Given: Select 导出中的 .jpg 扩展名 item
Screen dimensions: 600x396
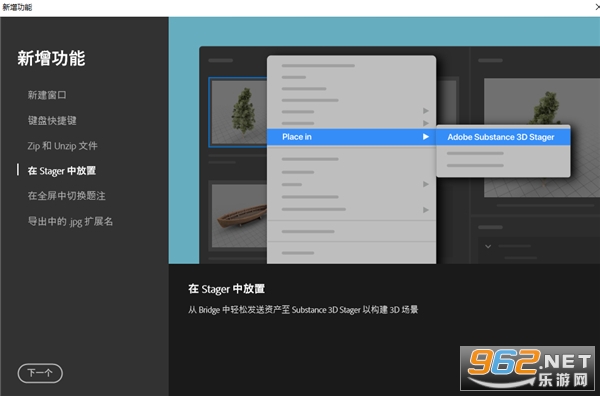Looking at the screenshot, I should [70, 222].
